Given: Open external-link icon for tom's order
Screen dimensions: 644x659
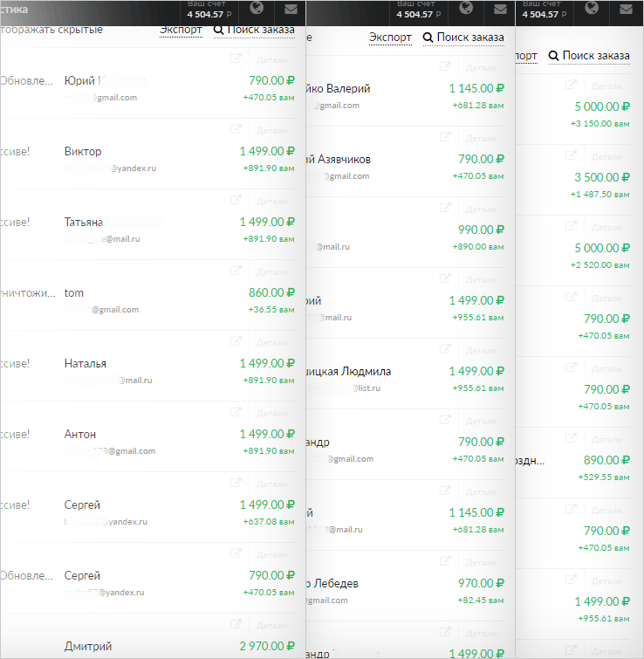Looking at the screenshot, I should click(236, 271).
